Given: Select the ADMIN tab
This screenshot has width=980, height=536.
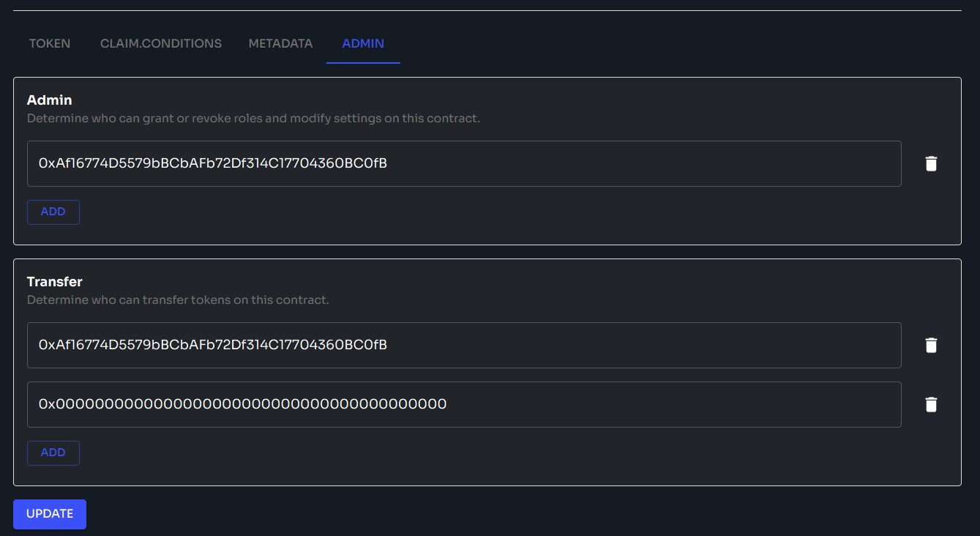Looking at the screenshot, I should point(363,44).
